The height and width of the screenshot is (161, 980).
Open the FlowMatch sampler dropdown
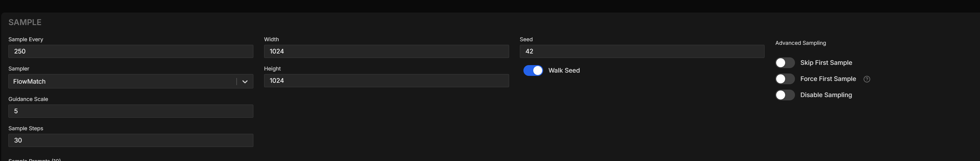coord(122,82)
